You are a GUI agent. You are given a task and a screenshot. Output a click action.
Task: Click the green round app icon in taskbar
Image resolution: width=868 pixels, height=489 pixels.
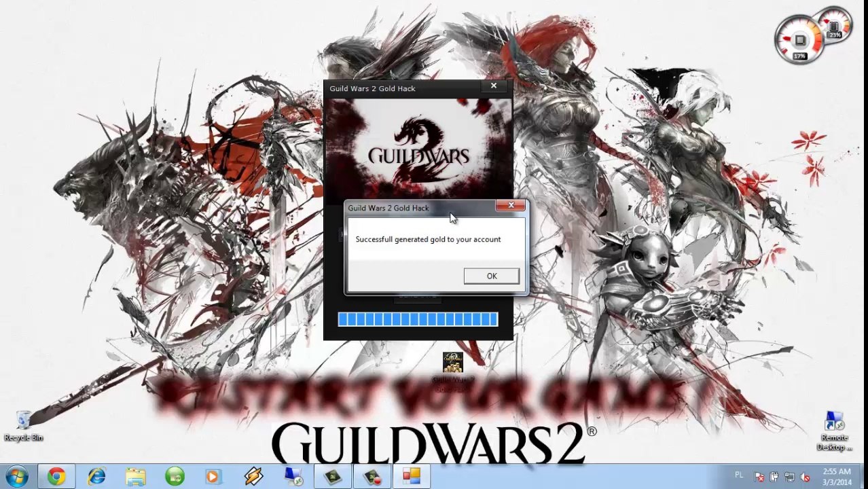tap(175, 476)
